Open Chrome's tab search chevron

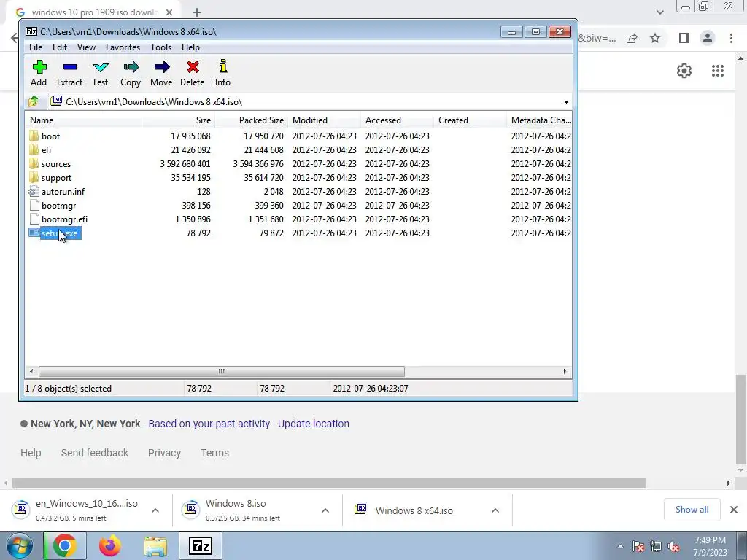[x=659, y=12]
